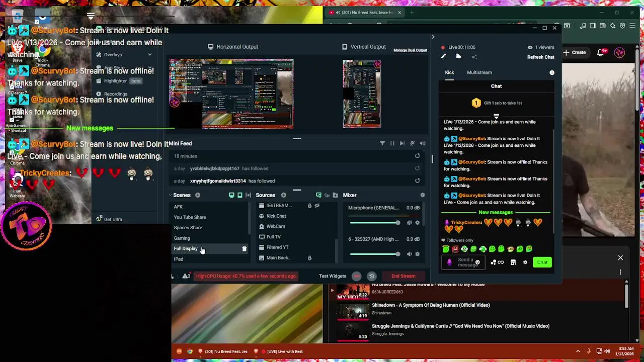Unlock the Main Back source
Viewport: 644px width, 362px height.
(309, 258)
